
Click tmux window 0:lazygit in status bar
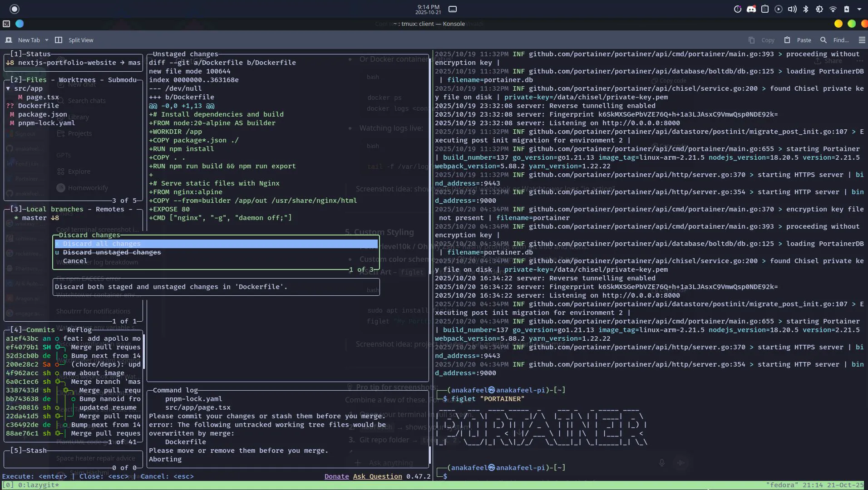pos(39,485)
